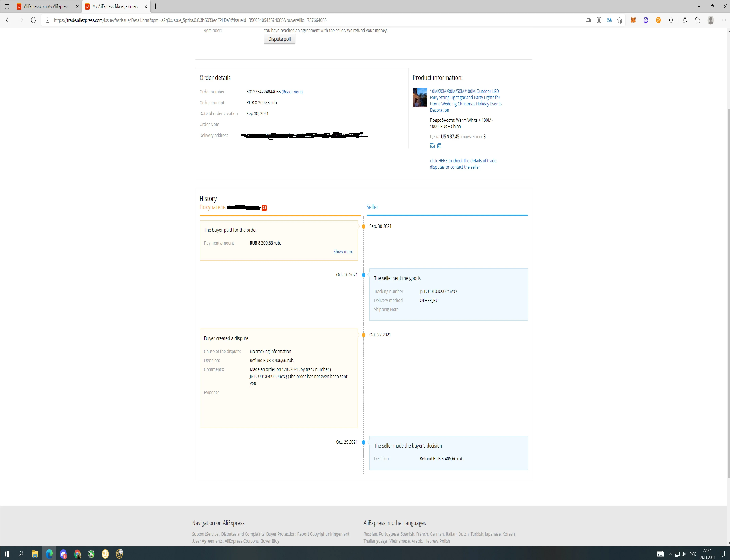
Task: Click the translate page icon
Action: [x=609, y=20]
